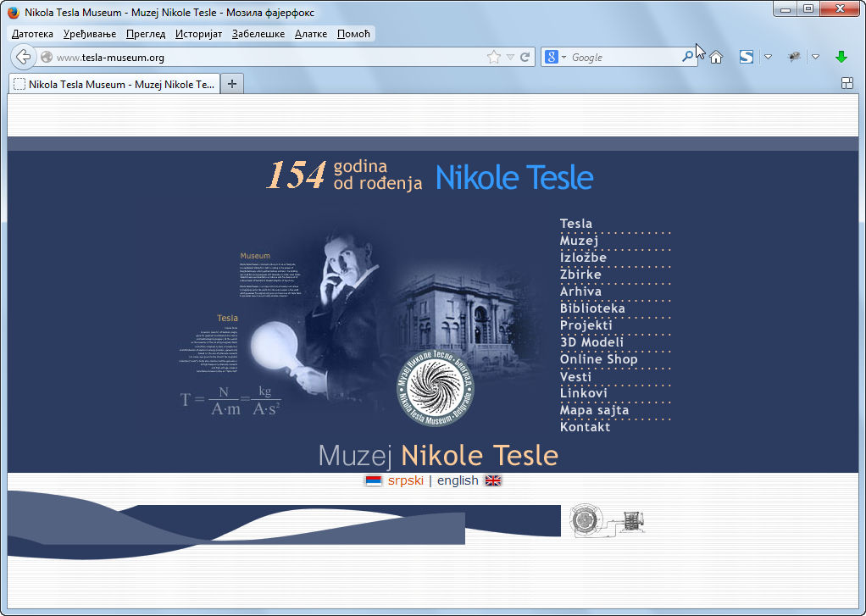The height and width of the screenshot is (616, 866).
Task: Minimize the Firefox window
Action: coord(786,9)
